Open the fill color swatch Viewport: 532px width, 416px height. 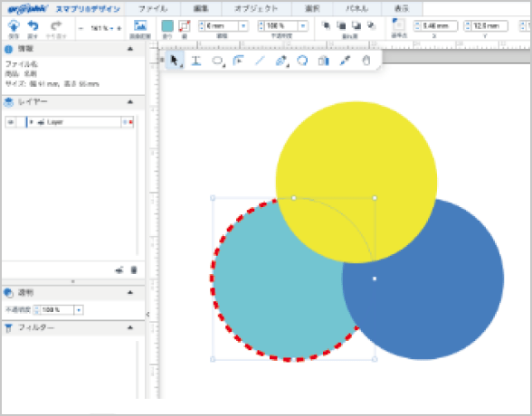[167, 26]
